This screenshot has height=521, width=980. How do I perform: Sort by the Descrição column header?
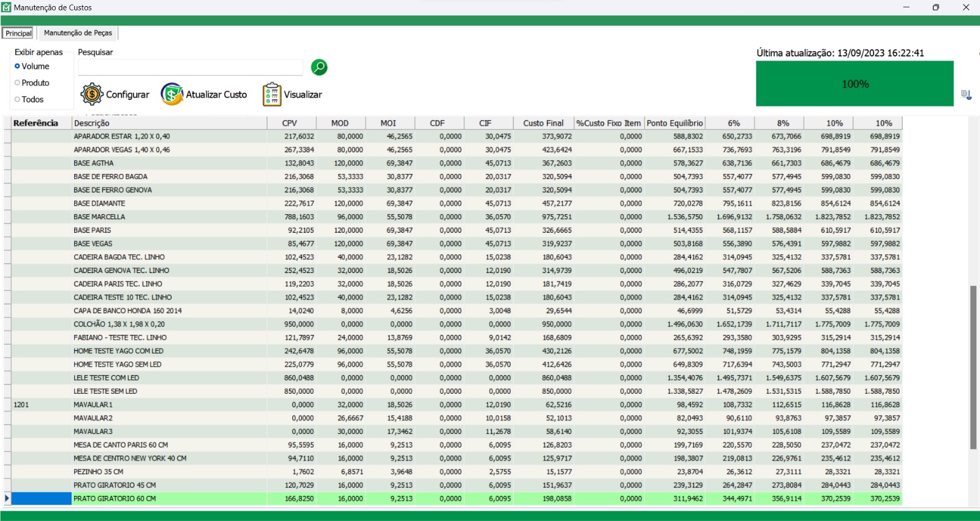click(169, 123)
